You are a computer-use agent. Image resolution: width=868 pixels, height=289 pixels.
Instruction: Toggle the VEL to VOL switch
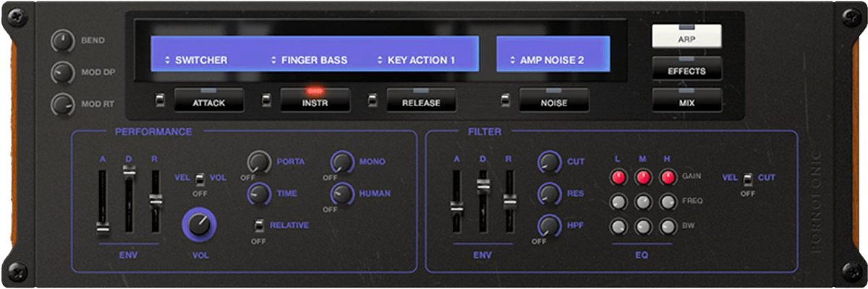[x=197, y=178]
